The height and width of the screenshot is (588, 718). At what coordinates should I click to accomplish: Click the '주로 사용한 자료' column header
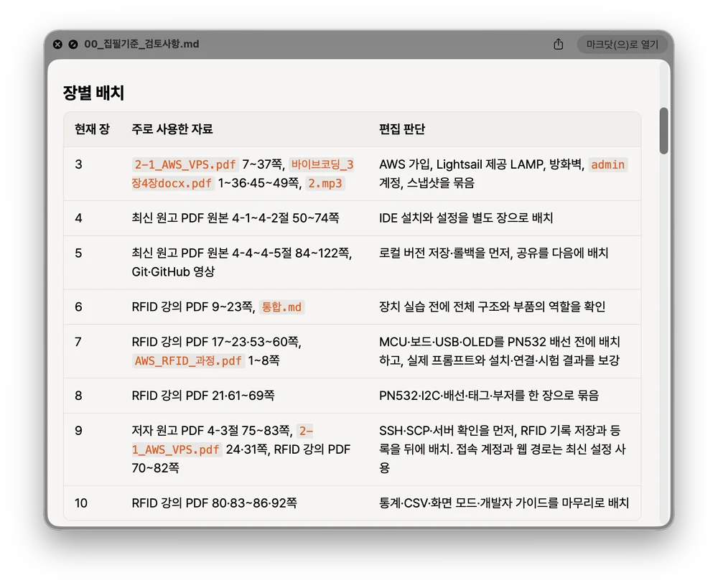pyautogui.click(x=172, y=129)
